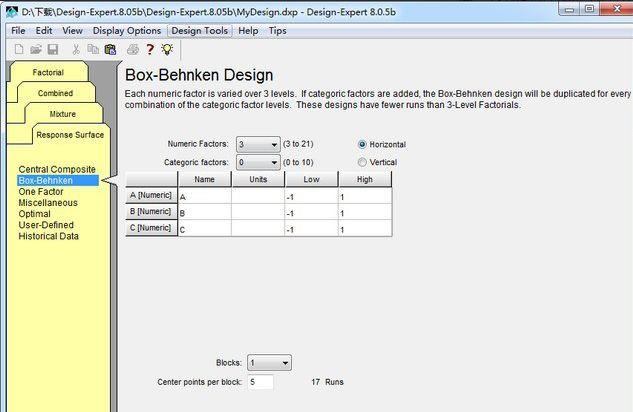Click the Units cell of factor A
633x412 pixels.
pyautogui.click(x=258, y=196)
